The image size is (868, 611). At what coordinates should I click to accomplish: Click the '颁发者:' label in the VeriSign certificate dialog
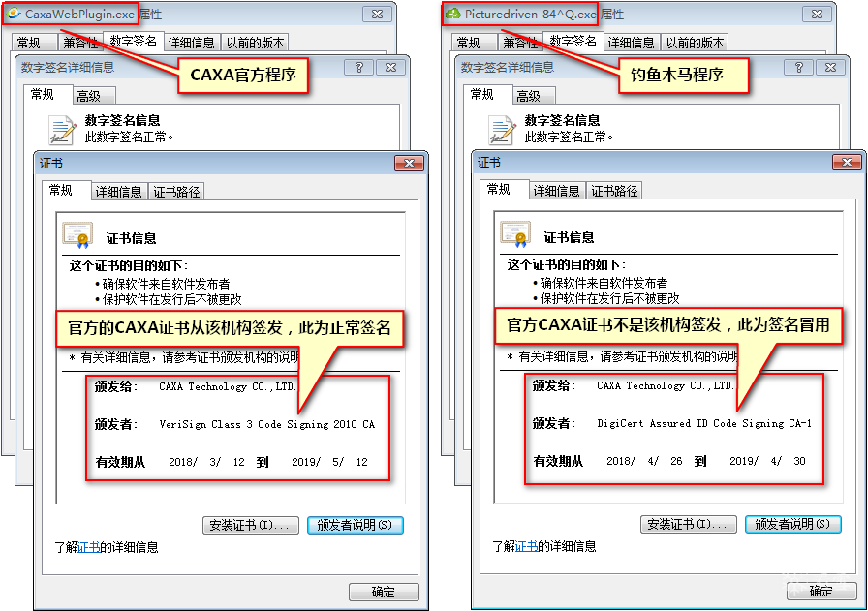(x=116, y=424)
